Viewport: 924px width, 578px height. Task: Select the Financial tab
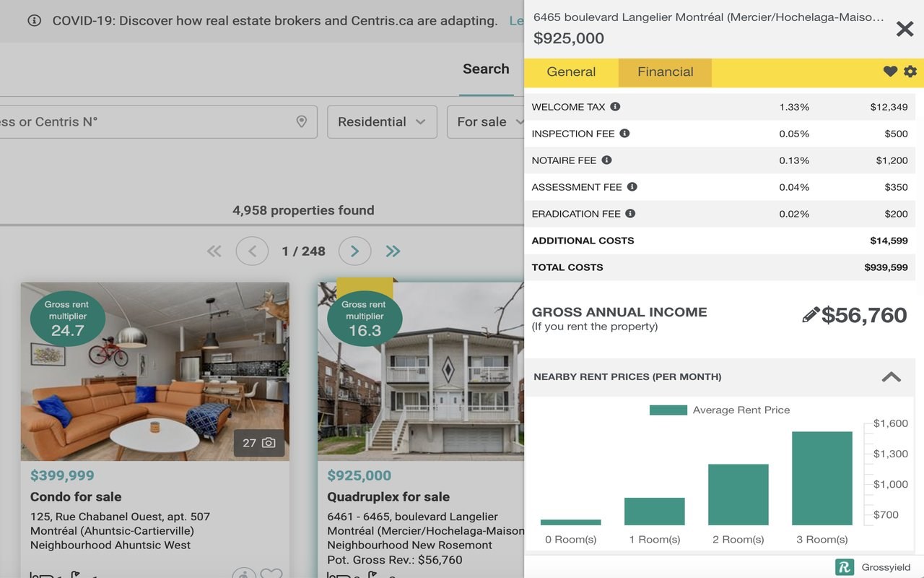click(666, 72)
